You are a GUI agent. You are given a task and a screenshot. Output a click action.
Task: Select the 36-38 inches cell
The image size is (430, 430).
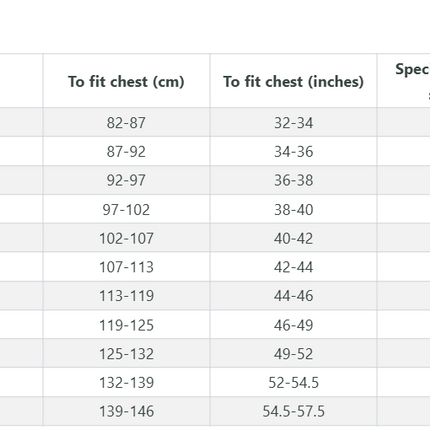coord(293,180)
